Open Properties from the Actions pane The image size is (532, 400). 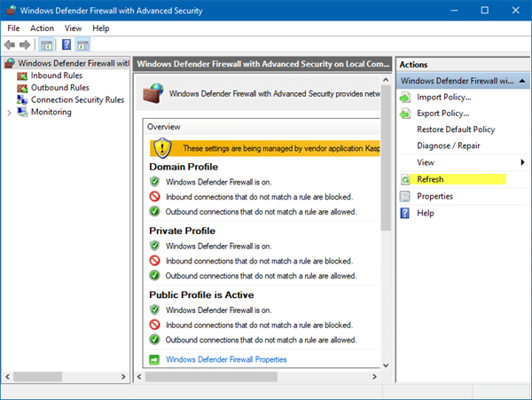(434, 196)
